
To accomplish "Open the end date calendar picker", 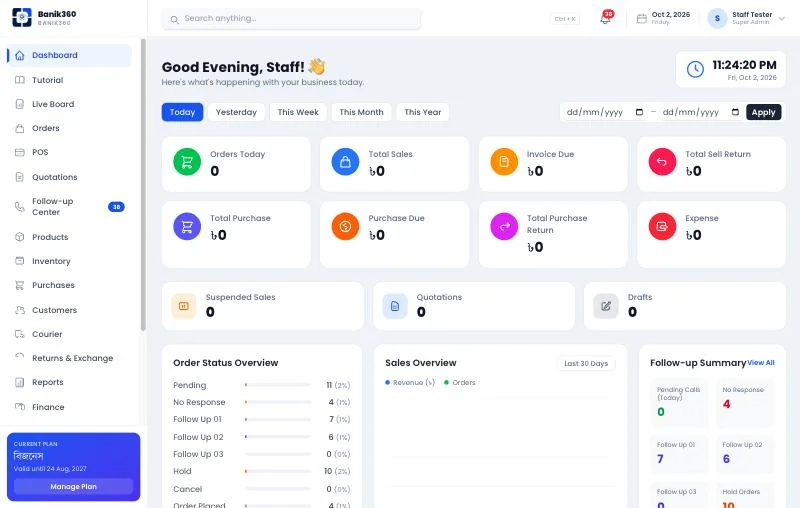I will pyautogui.click(x=735, y=112).
